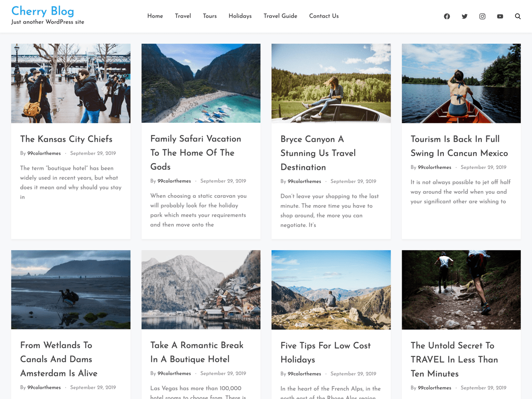
Task: Open the post 'The Kansas City Chiefs'
Action: 66,139
